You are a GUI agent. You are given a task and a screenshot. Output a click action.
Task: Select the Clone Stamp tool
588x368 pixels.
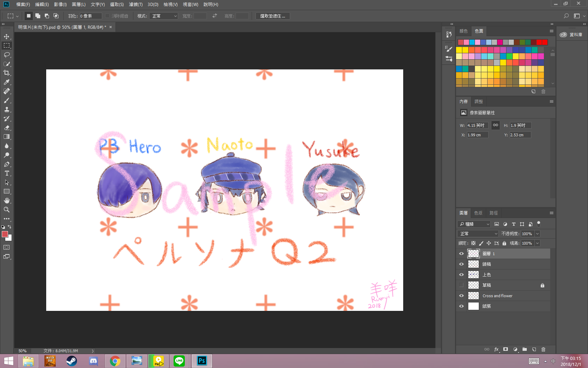7,109
